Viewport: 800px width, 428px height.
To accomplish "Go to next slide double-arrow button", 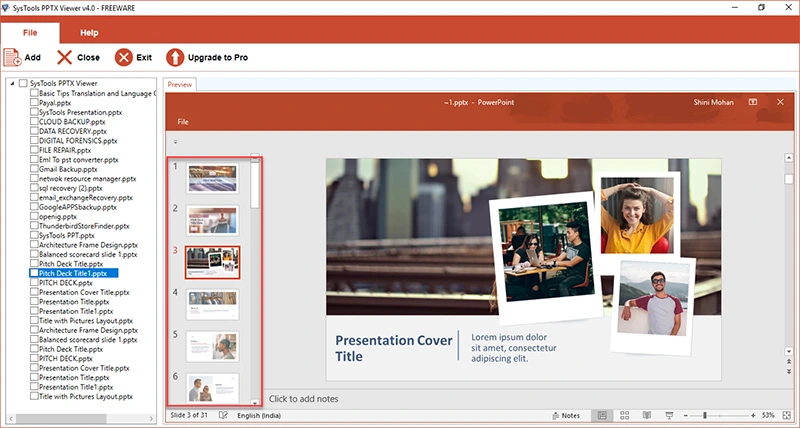I will click(789, 372).
